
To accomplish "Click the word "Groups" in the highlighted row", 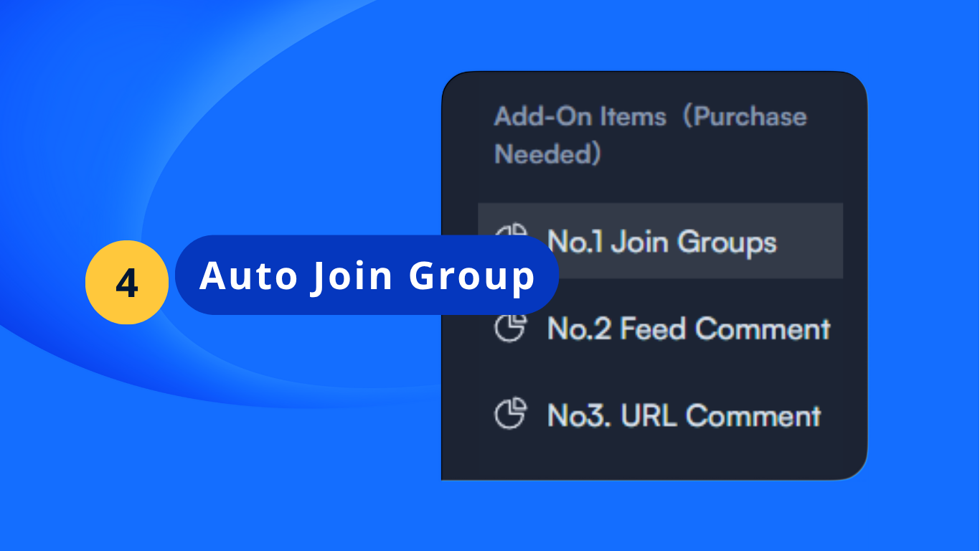I will click(x=727, y=242).
